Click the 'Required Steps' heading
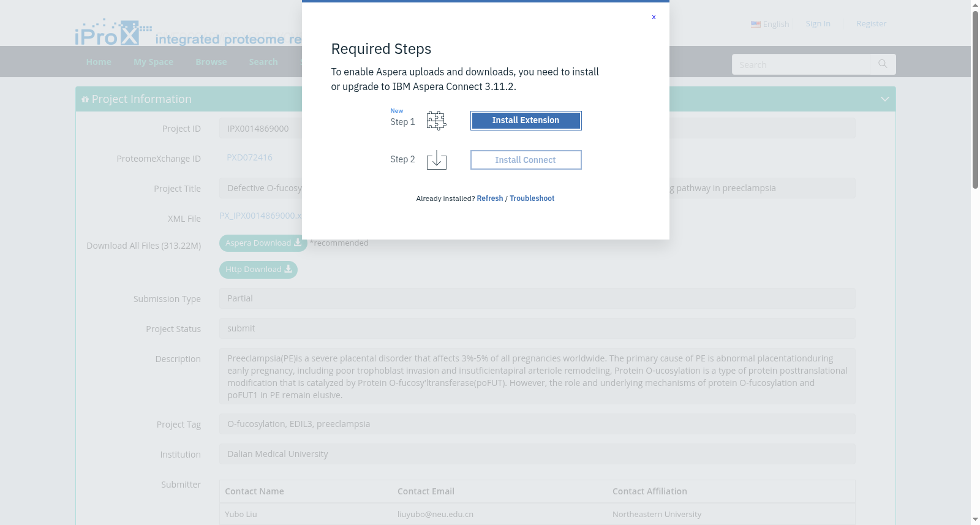980x525 pixels. click(381, 49)
